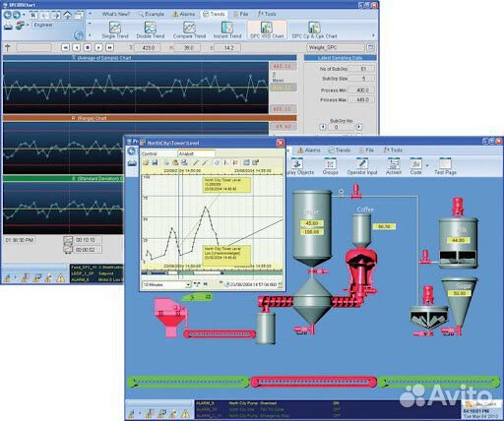Click the Operator Input button
The height and width of the screenshot is (421, 504).
[x=362, y=166]
